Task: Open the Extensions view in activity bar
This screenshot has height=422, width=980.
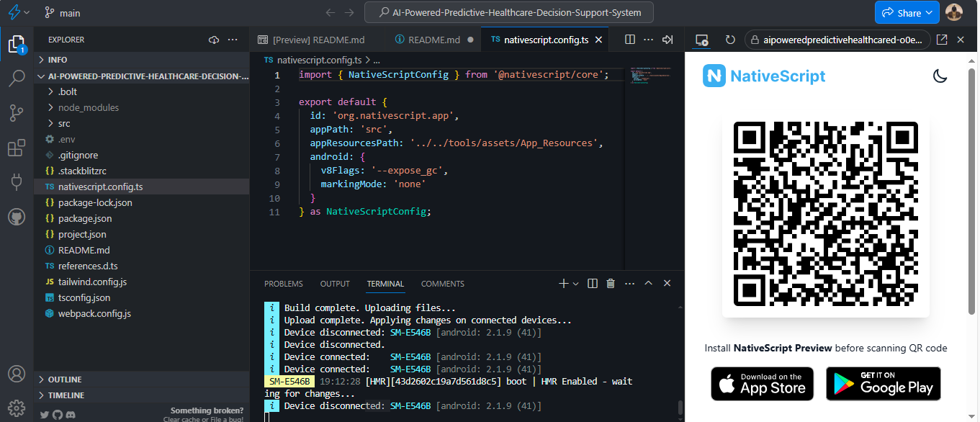Action: (x=17, y=148)
